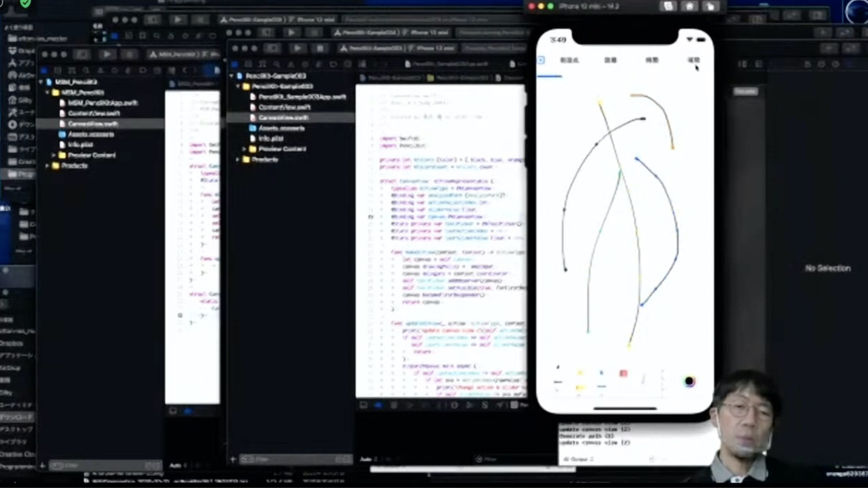Select the red eraser tool in simulator
Viewport: 868px width, 488px height.
click(x=623, y=374)
